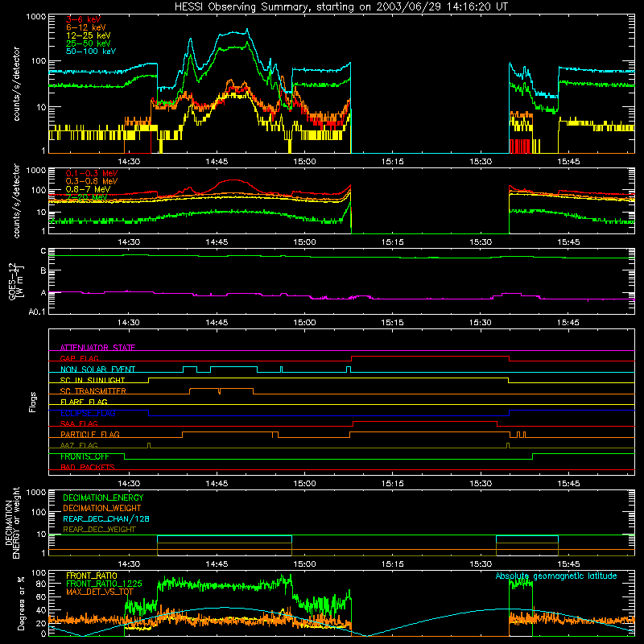Select the '3-6 keV' legend label
This screenshot has width=644, height=644.
click(84, 19)
